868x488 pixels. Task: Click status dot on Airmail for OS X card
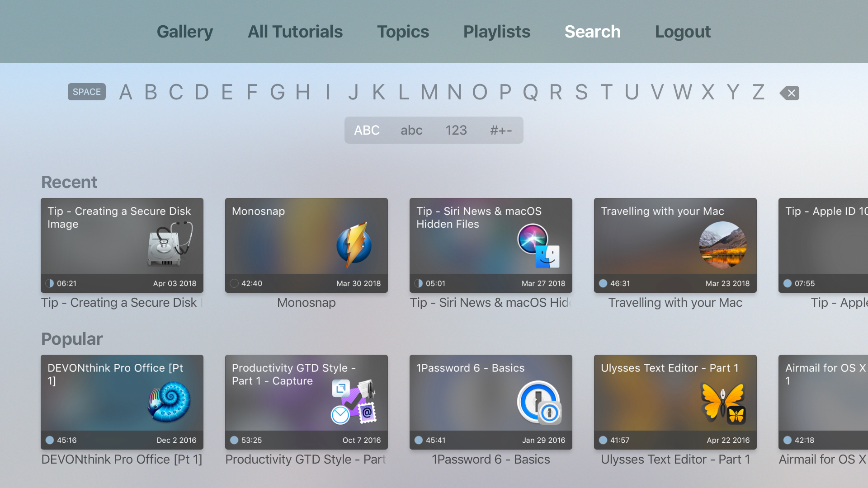pos(788,440)
